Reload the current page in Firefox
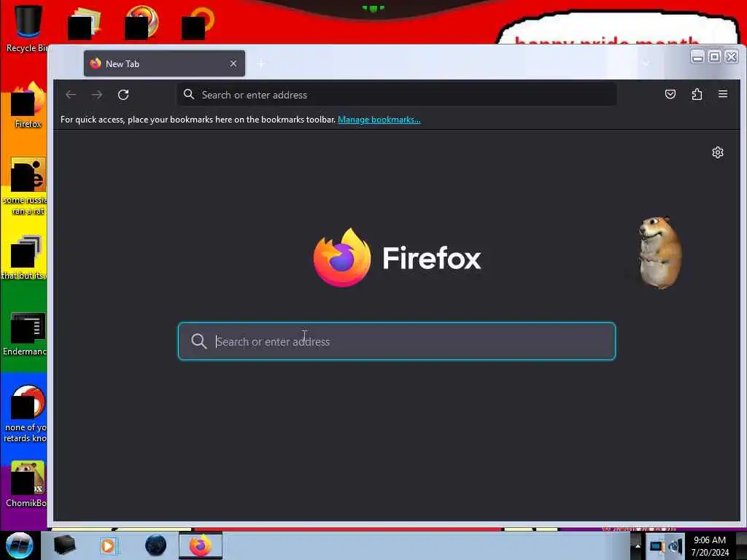The height and width of the screenshot is (560, 747). [123, 95]
